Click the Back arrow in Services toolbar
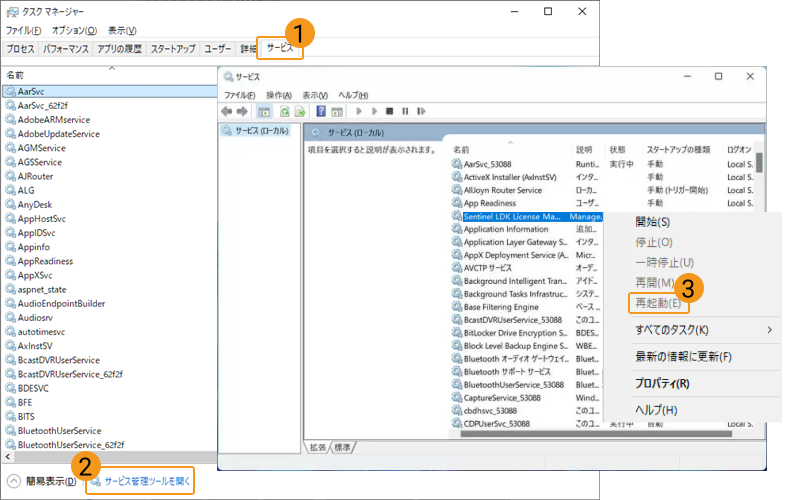The height and width of the screenshot is (500, 791). tap(227, 111)
